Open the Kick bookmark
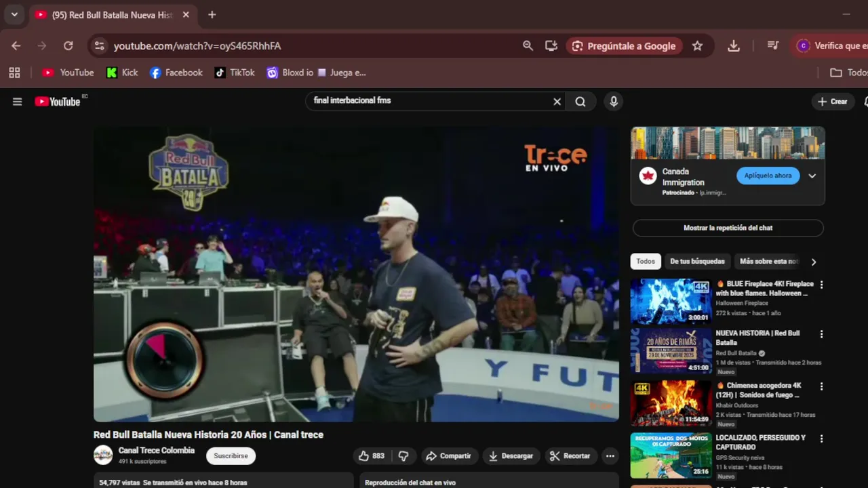This screenshot has width=868, height=488. (122, 73)
